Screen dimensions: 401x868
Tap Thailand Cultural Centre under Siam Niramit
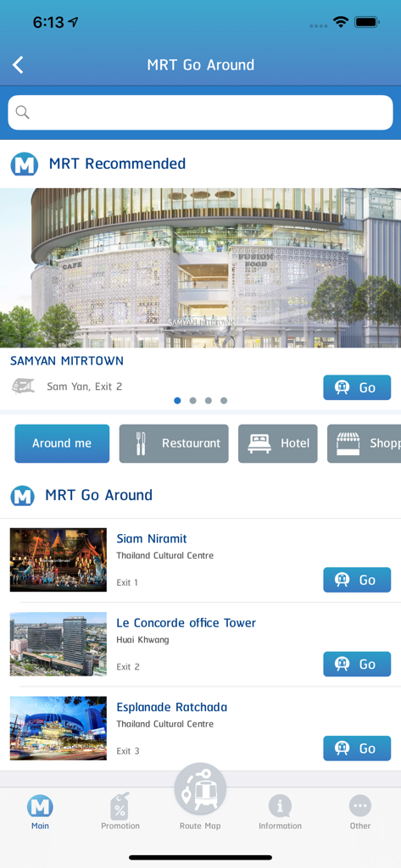tap(165, 556)
